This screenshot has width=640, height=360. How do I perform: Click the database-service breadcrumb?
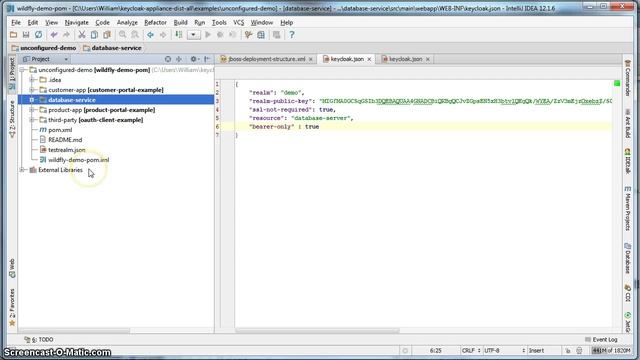click(x=112, y=48)
